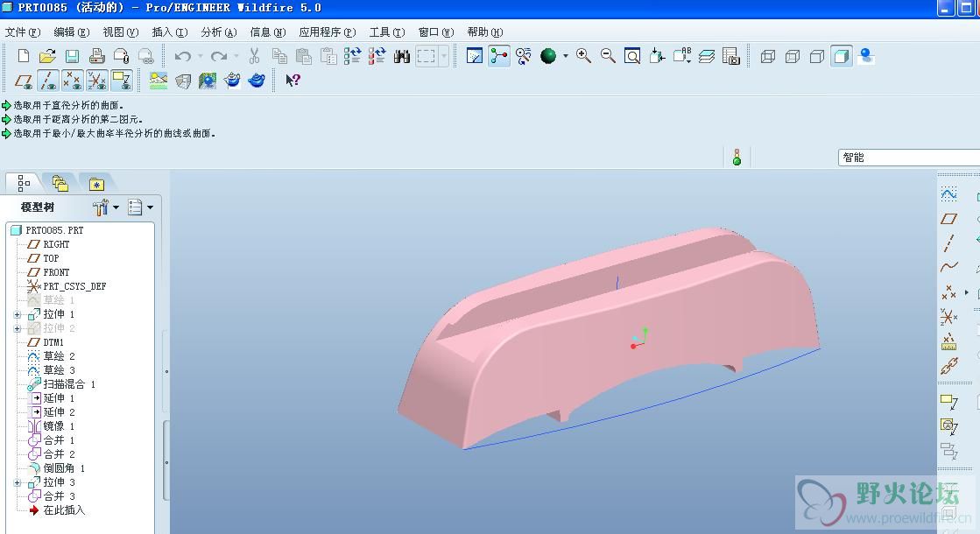
Task: Open the 文件 menu
Action: [23, 32]
